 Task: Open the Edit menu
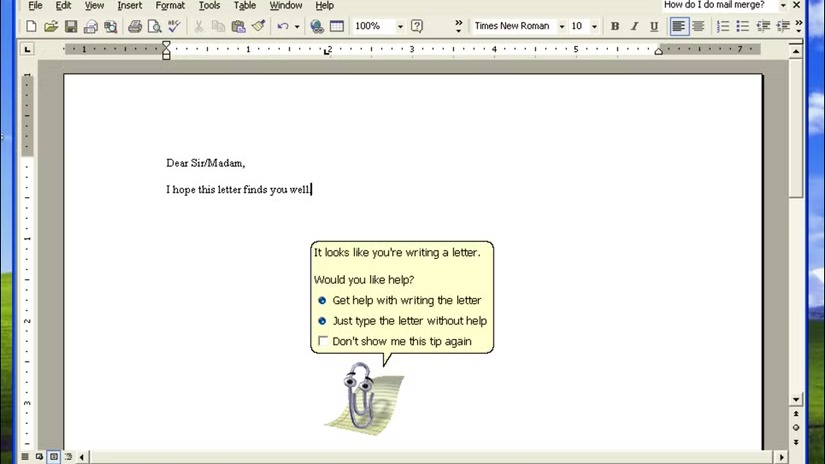pyautogui.click(x=63, y=5)
